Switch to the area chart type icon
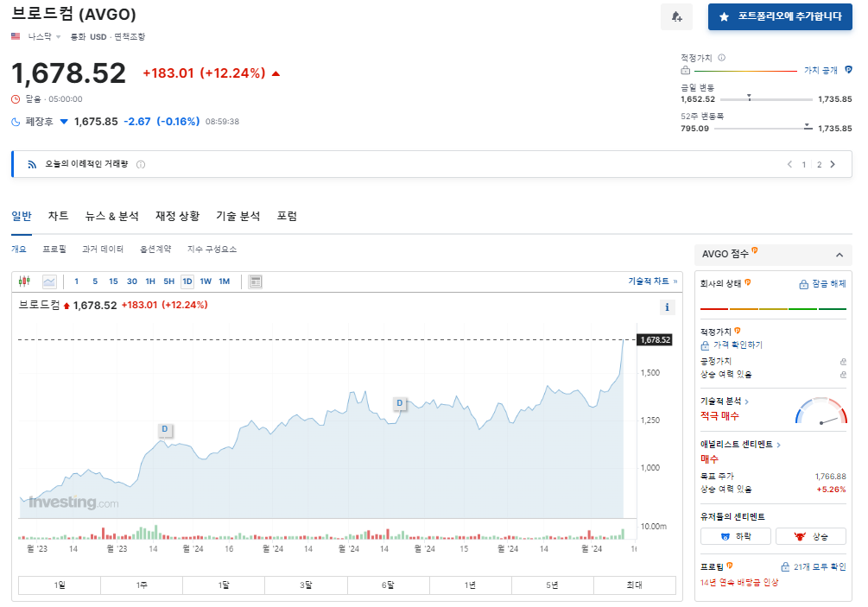 click(x=49, y=281)
